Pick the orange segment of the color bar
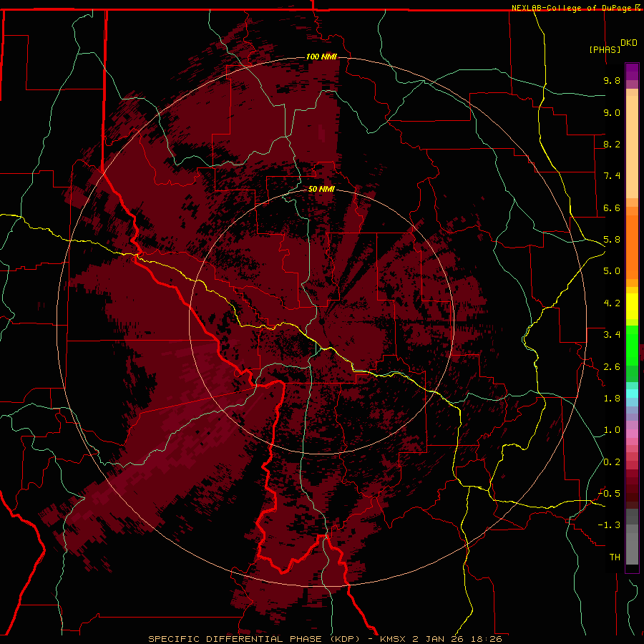Screen dimensions: 644x644 [x=632, y=246]
